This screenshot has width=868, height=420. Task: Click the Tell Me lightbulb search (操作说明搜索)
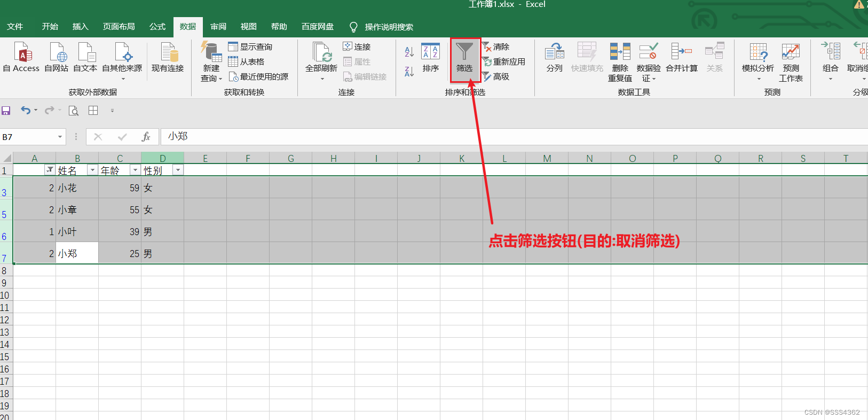pos(382,27)
